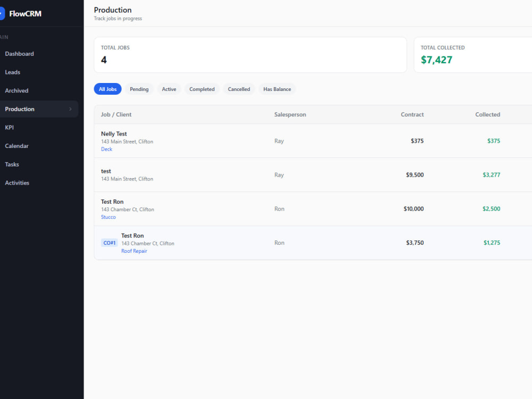This screenshot has height=399, width=532.
Task: Filter by Has Balance
Action: click(x=277, y=89)
